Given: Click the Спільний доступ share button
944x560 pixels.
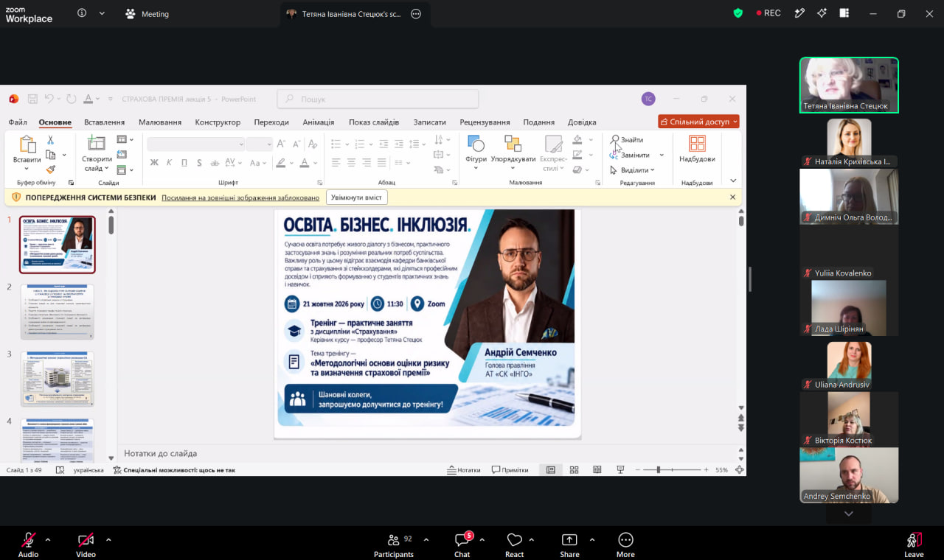Looking at the screenshot, I should coord(698,122).
